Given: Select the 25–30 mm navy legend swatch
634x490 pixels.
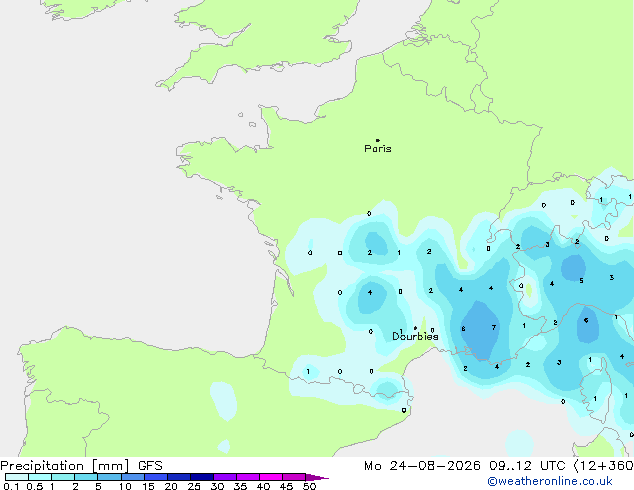Looking at the screenshot, I should tap(202, 477).
